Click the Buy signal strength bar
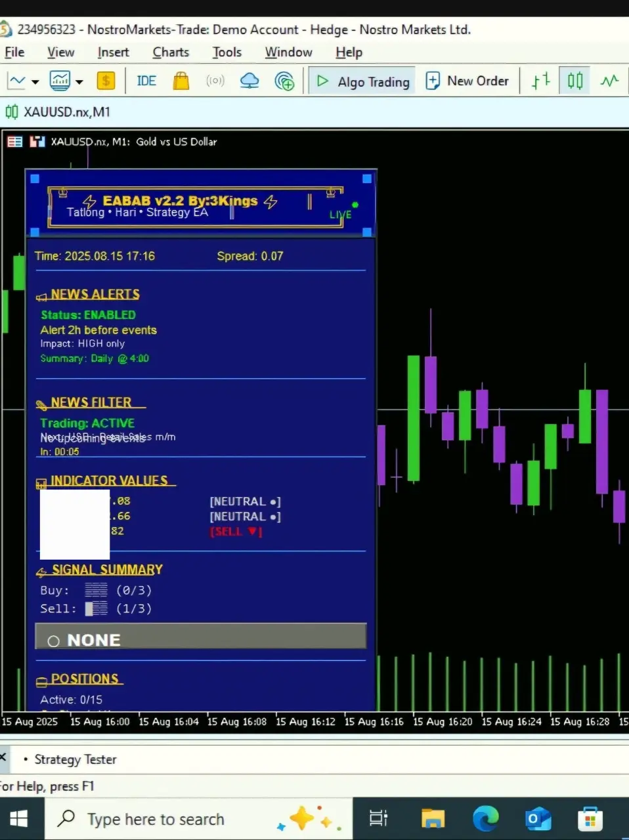The image size is (629, 840). pos(96,590)
